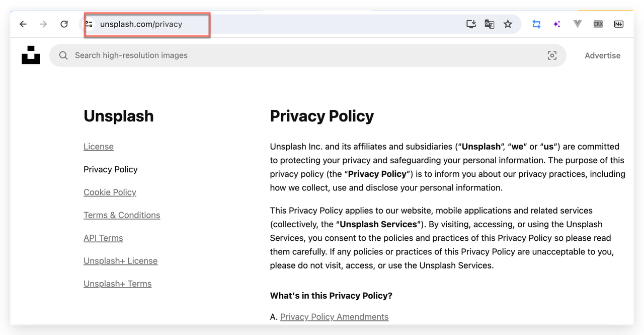Reload the page with refresh icon
644x335 pixels.
point(64,24)
